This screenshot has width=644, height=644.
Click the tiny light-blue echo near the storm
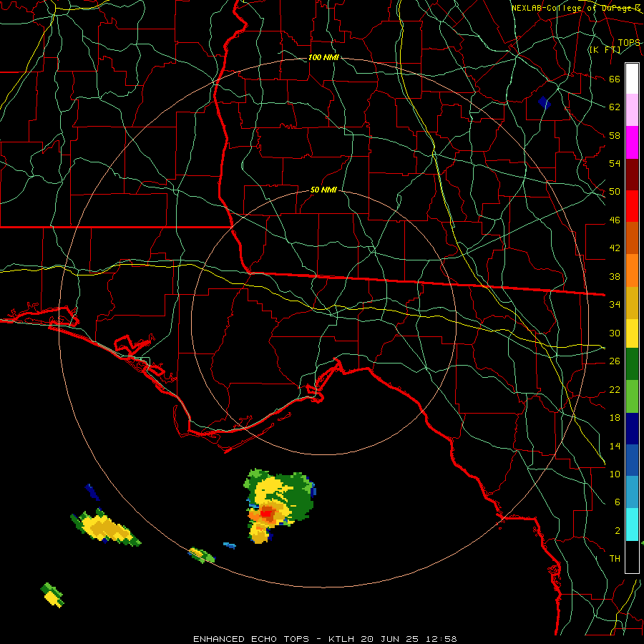tap(230, 545)
